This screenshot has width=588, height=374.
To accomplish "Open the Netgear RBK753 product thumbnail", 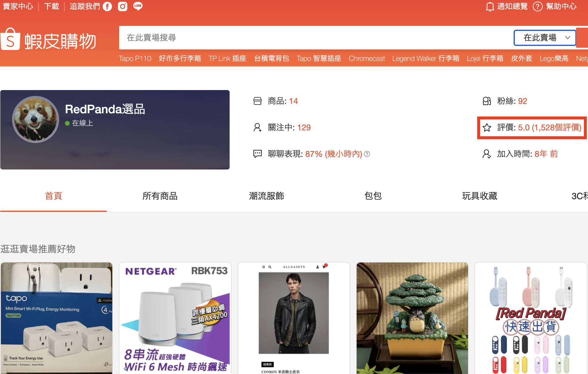I will pyautogui.click(x=175, y=318).
